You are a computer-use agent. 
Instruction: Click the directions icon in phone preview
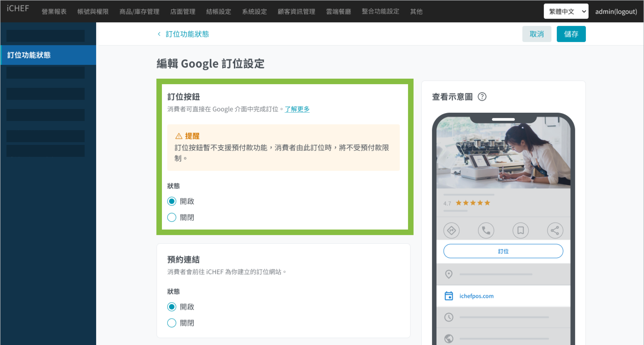(451, 230)
